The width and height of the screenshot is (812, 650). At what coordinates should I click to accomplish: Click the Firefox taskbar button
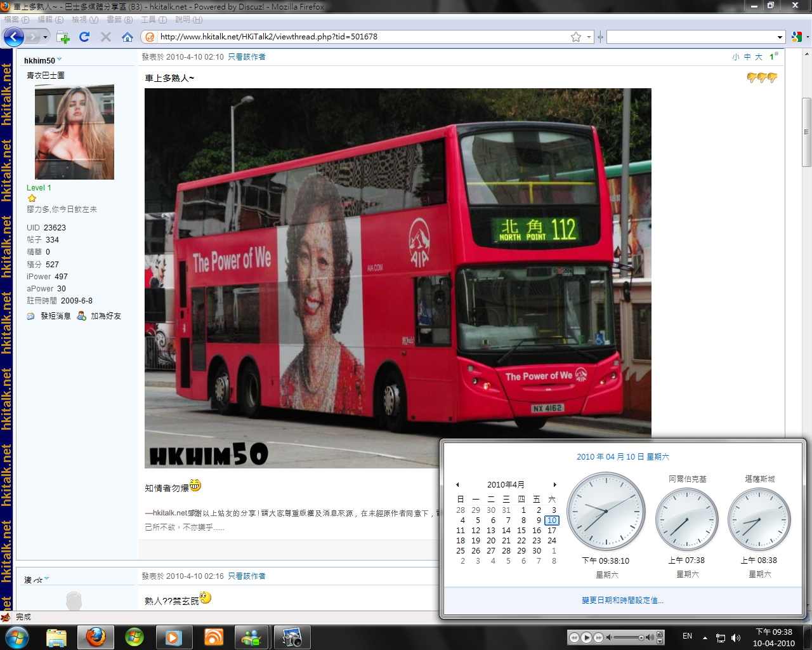pyautogui.click(x=96, y=637)
